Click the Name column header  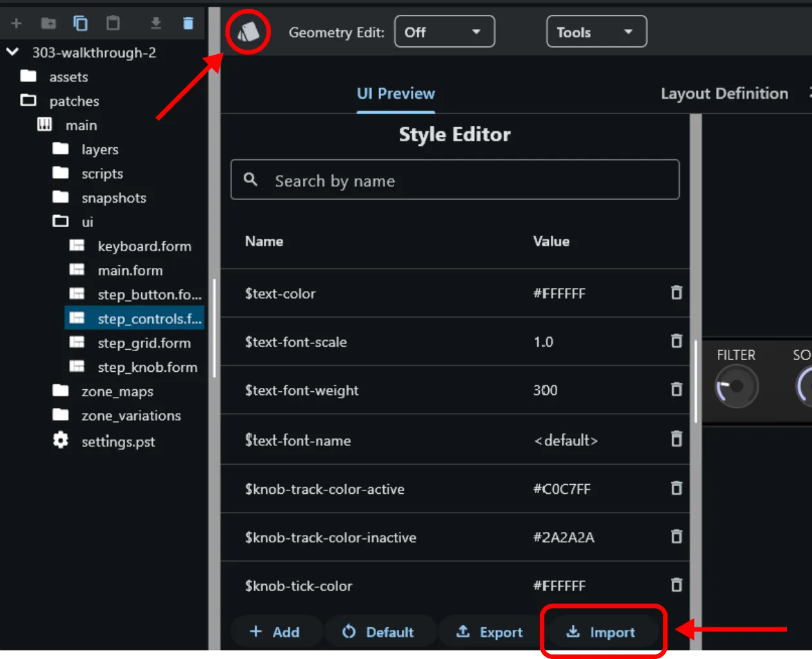264,241
